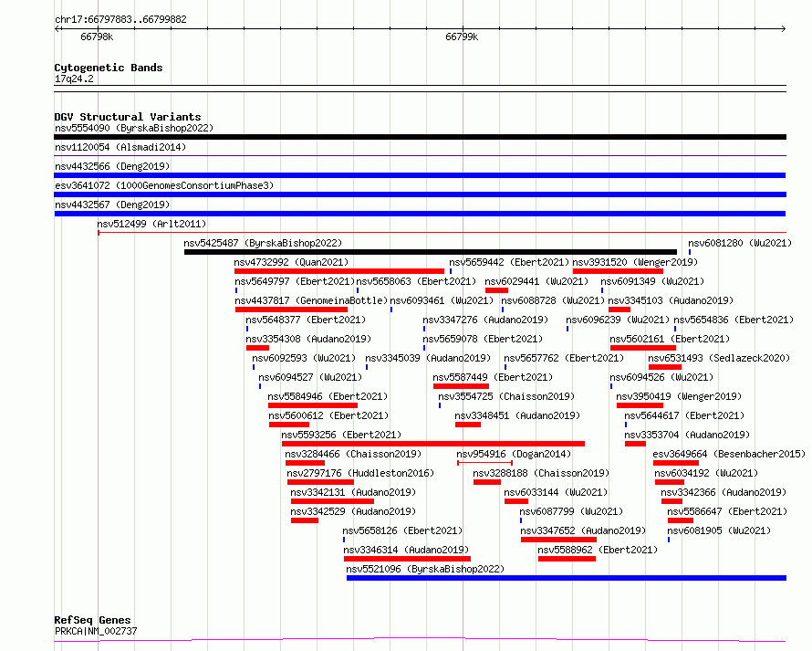Open nsv5649797 (Ebert2021) label

[295, 281]
